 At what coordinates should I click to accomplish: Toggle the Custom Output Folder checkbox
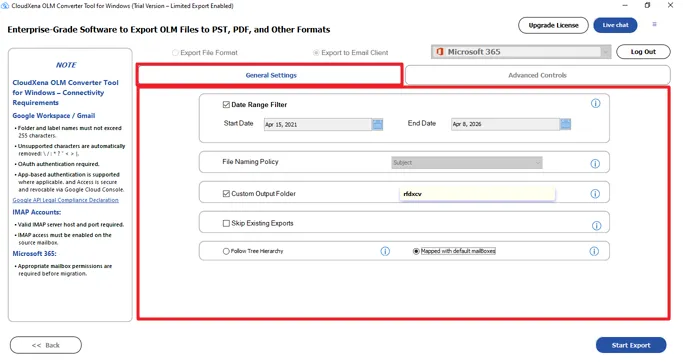(x=226, y=194)
